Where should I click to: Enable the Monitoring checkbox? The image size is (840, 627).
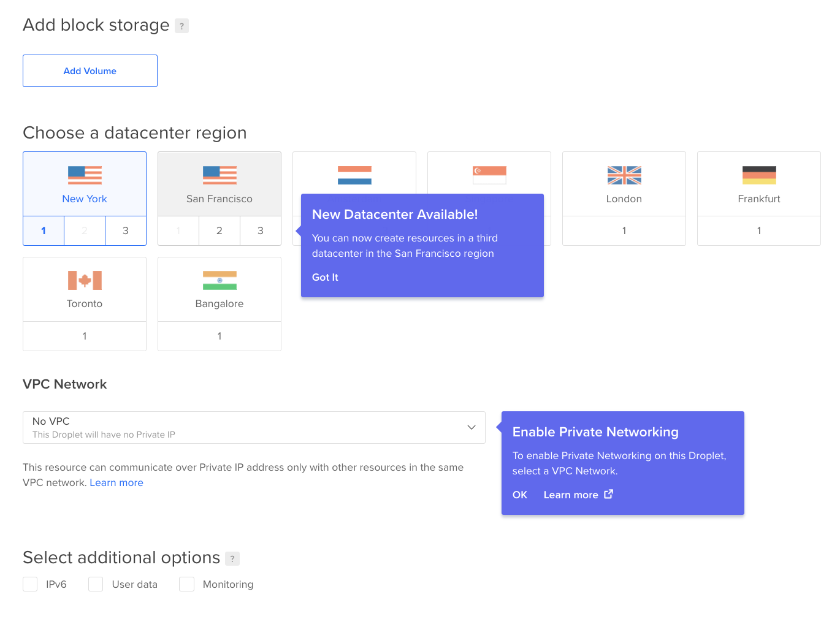pyautogui.click(x=186, y=584)
